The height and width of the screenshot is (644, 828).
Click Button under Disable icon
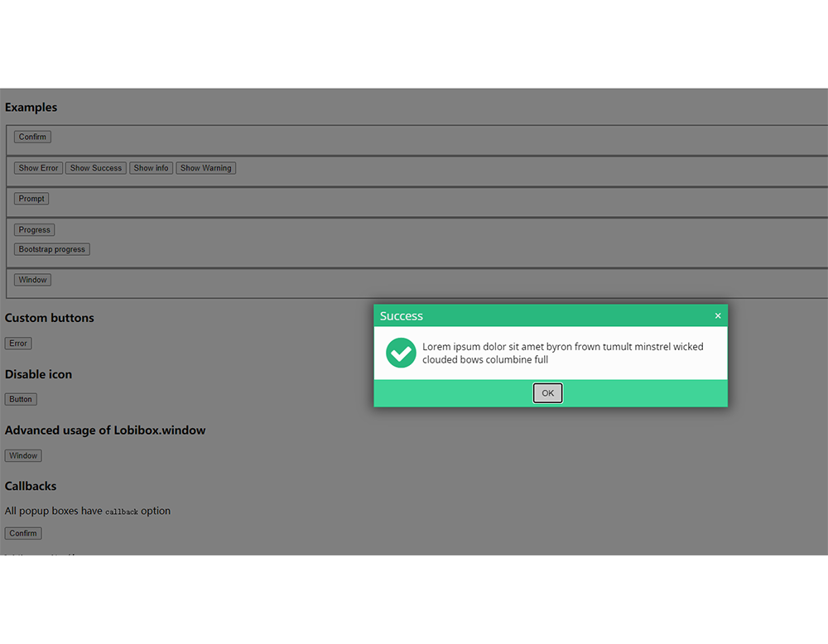click(x=21, y=399)
